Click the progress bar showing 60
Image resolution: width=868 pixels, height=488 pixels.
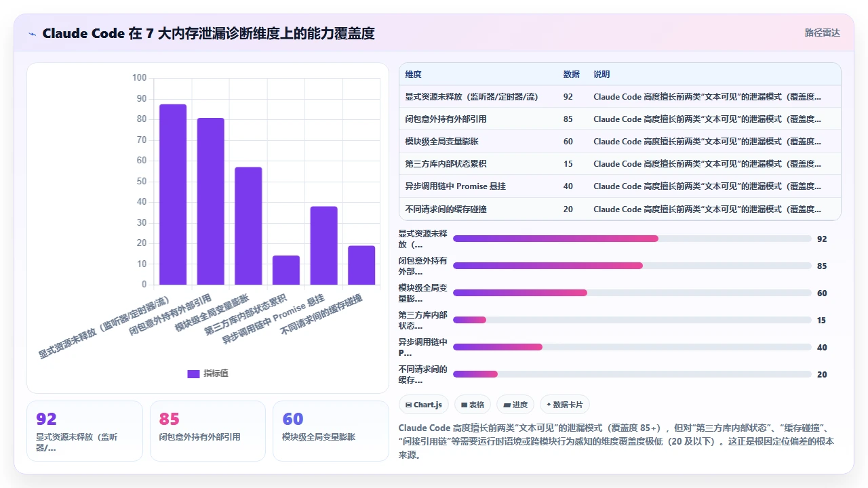tap(632, 293)
